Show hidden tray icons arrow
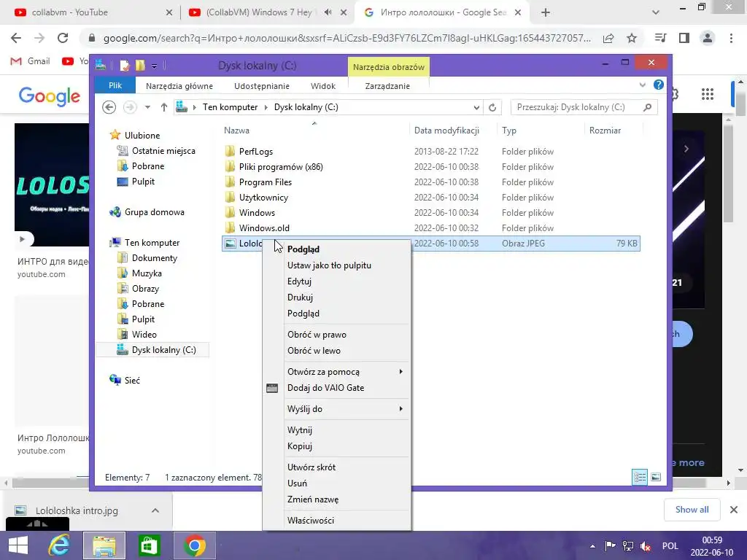Image resolution: width=747 pixels, height=560 pixels. (592, 546)
